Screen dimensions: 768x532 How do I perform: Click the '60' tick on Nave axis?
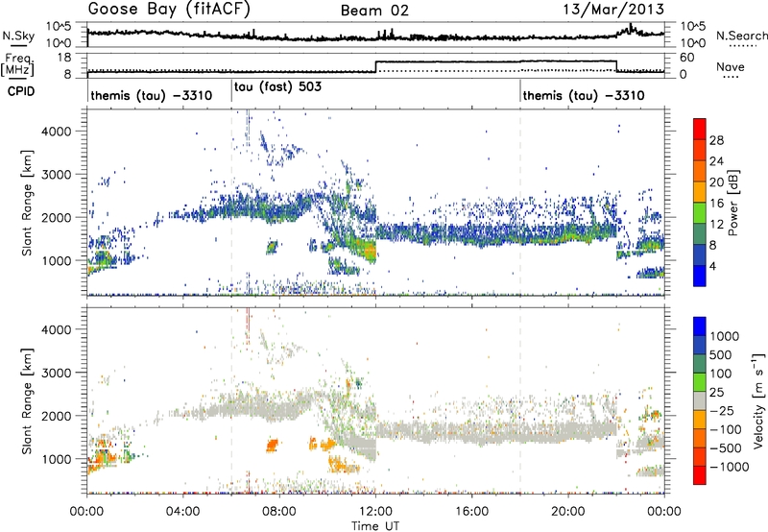(687, 58)
